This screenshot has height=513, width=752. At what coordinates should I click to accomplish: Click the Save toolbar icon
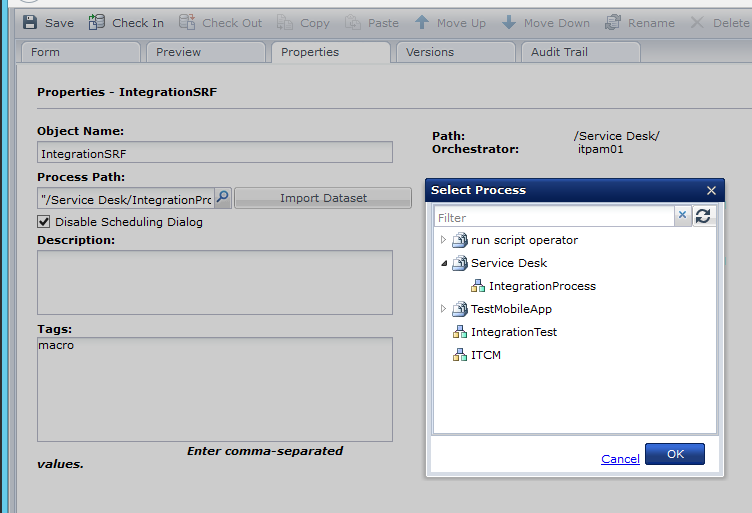pyautogui.click(x=30, y=22)
